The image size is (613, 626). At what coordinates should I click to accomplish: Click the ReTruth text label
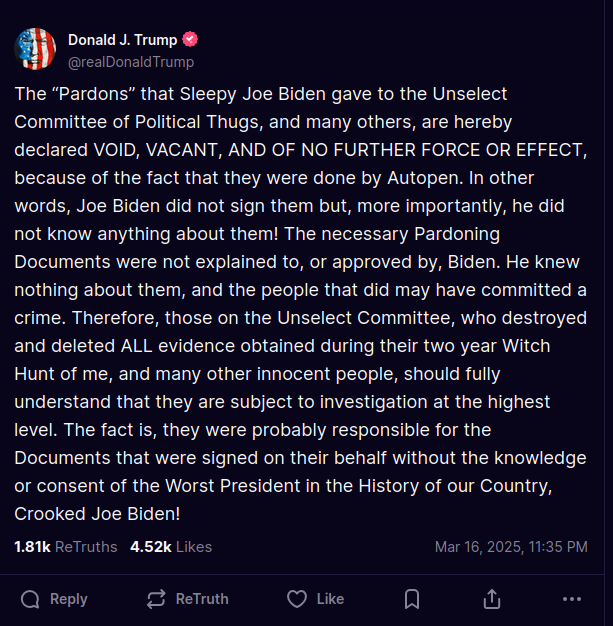click(x=202, y=599)
